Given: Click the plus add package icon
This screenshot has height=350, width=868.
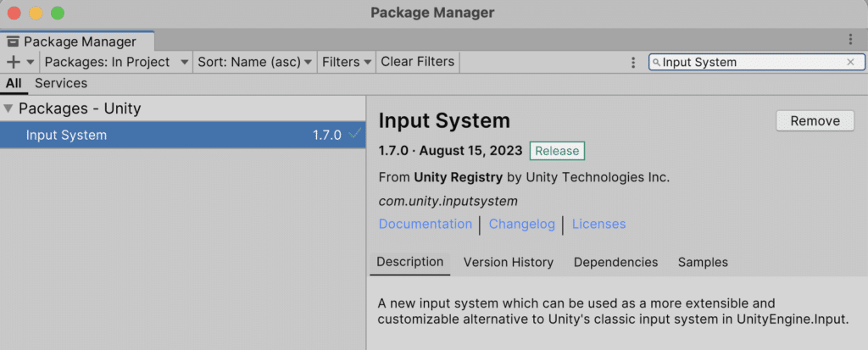Looking at the screenshot, I should pyautogui.click(x=13, y=62).
